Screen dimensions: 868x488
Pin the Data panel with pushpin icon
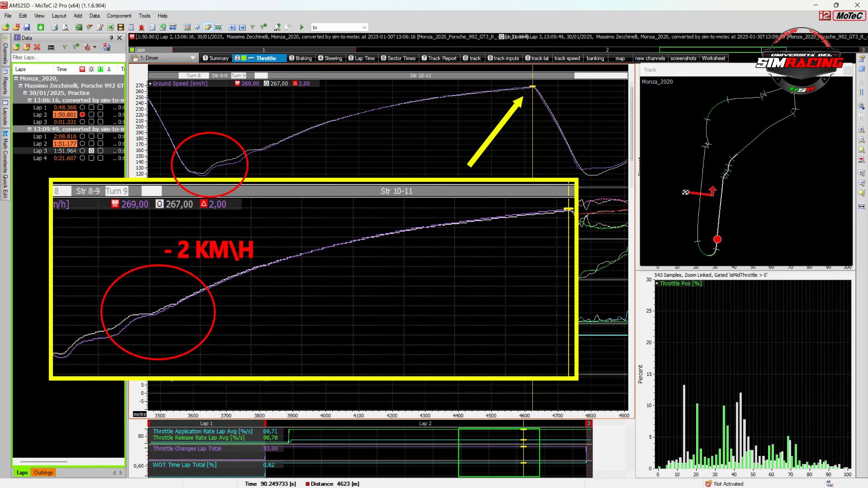click(x=111, y=38)
